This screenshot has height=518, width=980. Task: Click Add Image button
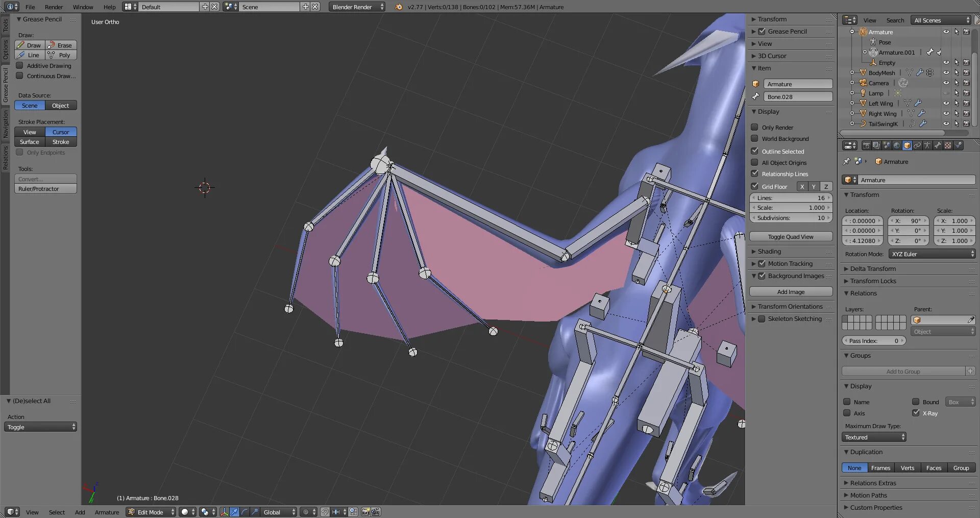[791, 291]
